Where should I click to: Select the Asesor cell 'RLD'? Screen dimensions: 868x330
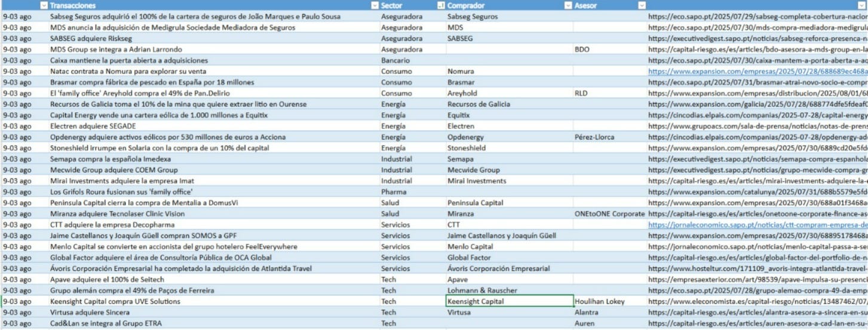610,93
